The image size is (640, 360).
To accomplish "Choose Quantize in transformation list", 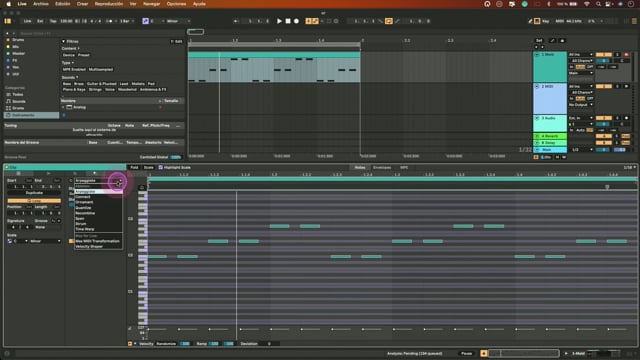I will pos(98,208).
